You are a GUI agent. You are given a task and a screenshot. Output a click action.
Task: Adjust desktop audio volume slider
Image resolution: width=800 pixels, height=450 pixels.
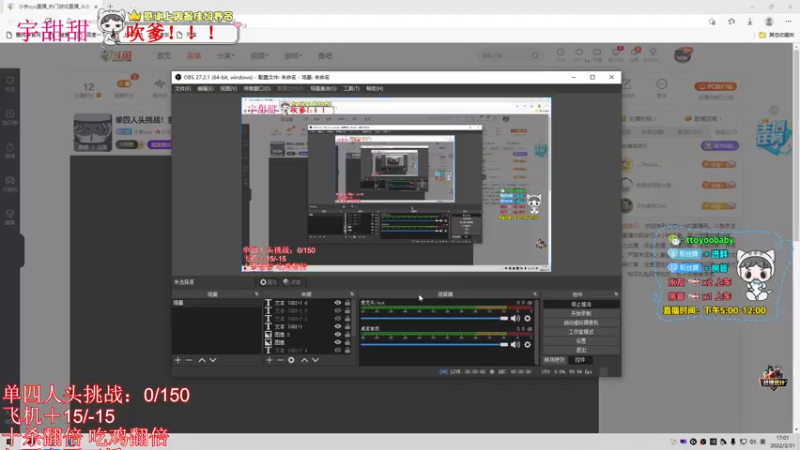[x=434, y=344]
